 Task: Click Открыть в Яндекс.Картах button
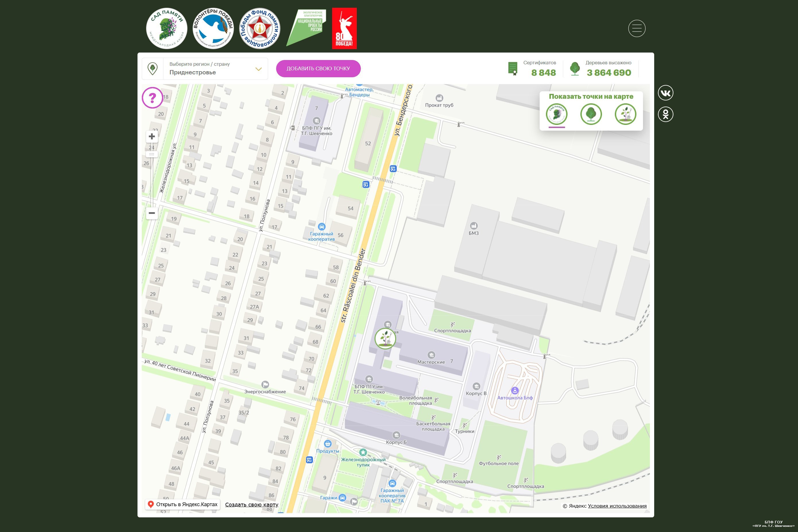pos(183,504)
